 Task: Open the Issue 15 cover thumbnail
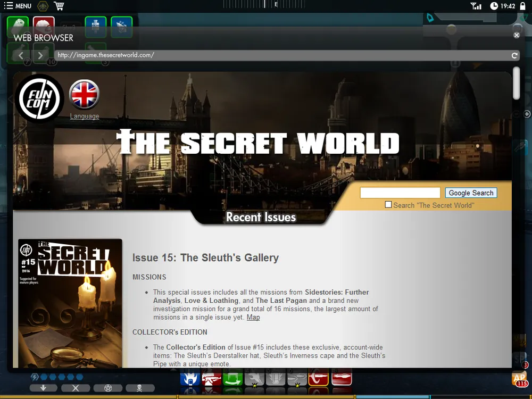coord(70,303)
